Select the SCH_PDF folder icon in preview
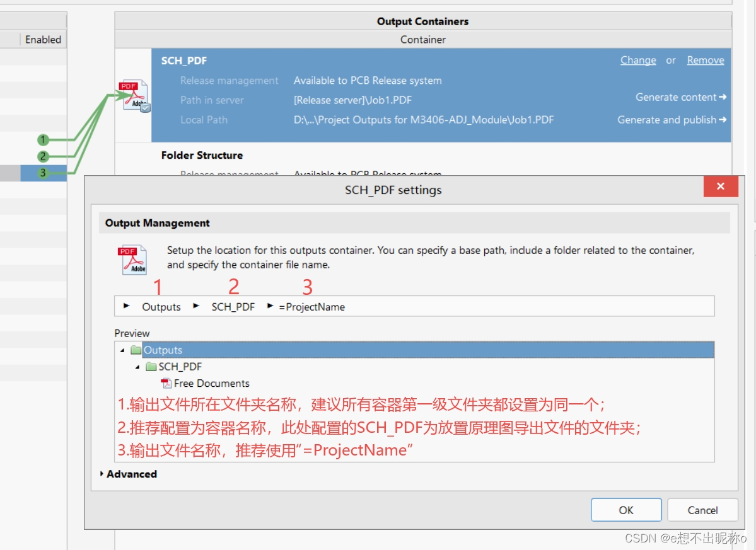Image resolution: width=756 pixels, height=550 pixels. (151, 367)
